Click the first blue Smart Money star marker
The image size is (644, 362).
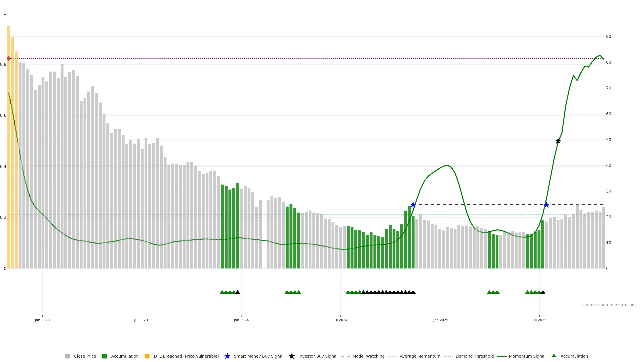(413, 205)
